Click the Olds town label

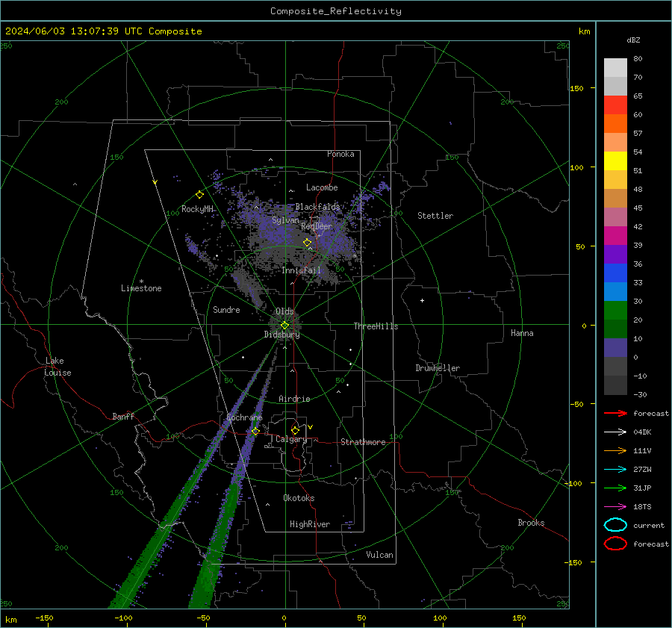tap(284, 311)
